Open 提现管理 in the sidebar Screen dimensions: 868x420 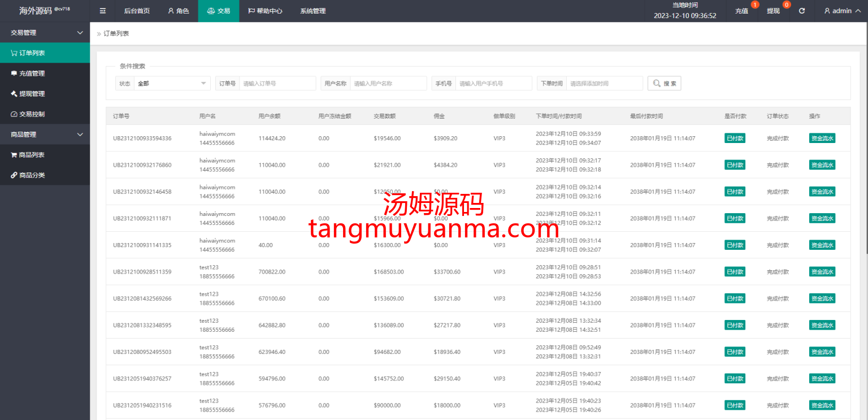(32, 94)
